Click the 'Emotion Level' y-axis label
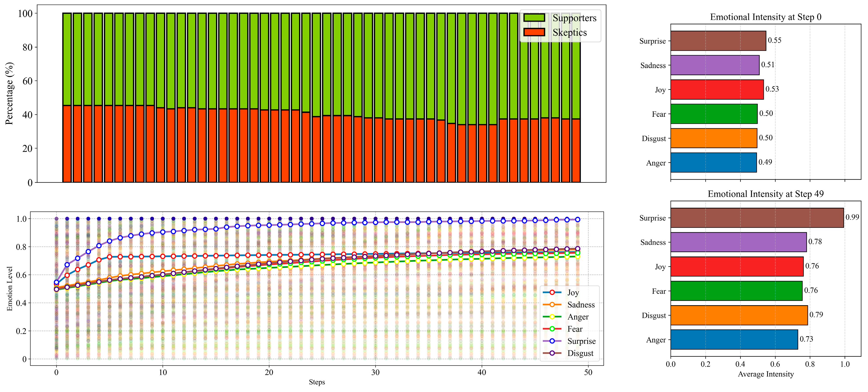The width and height of the screenshot is (868, 392). 10,289
